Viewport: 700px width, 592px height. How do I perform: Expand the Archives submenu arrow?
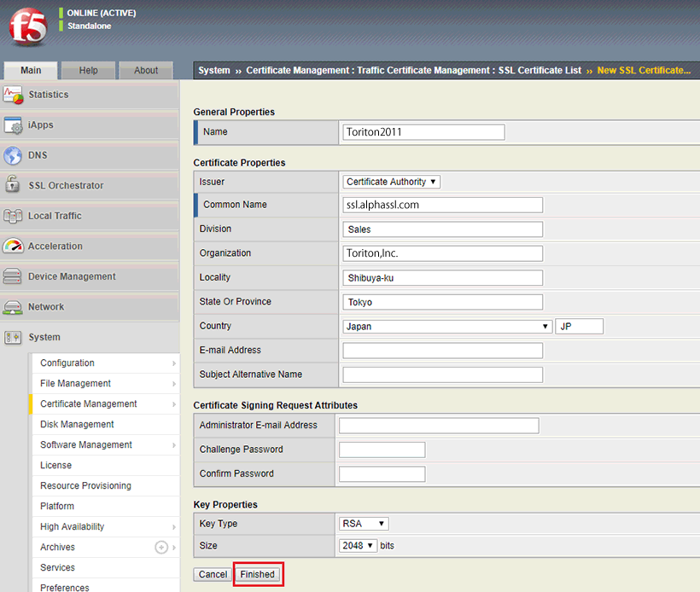174,548
